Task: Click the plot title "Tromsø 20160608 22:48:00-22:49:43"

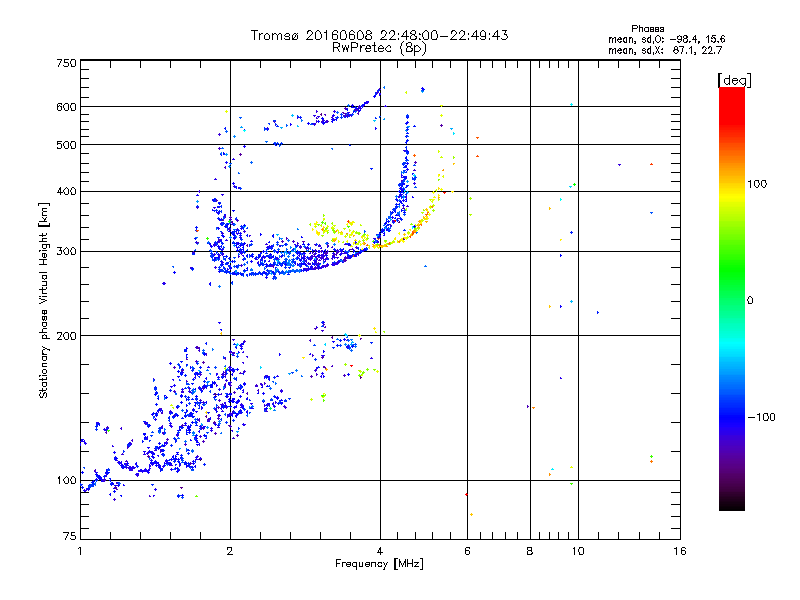Action: (x=379, y=35)
